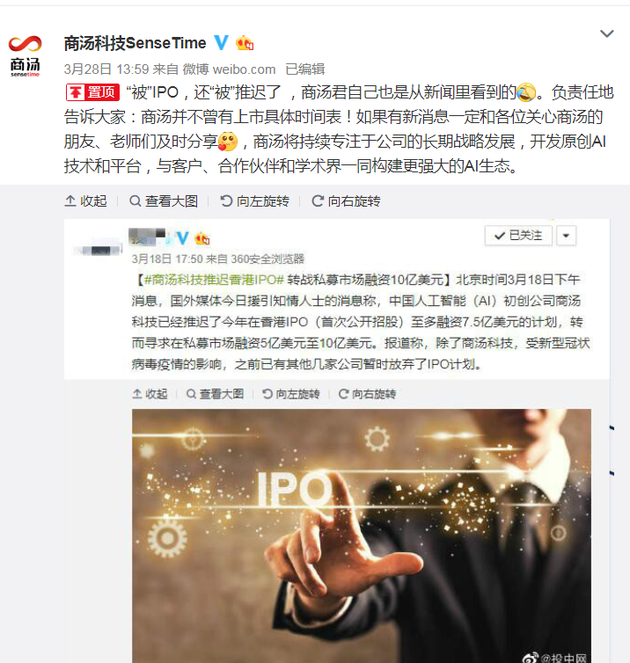Click the red 置顶 pinned tag
The height and width of the screenshot is (663, 630).
tap(93, 92)
